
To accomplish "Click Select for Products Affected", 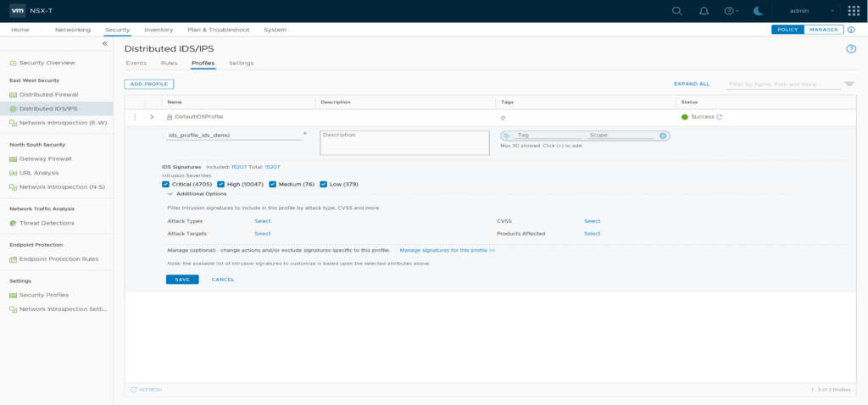I will point(592,234).
